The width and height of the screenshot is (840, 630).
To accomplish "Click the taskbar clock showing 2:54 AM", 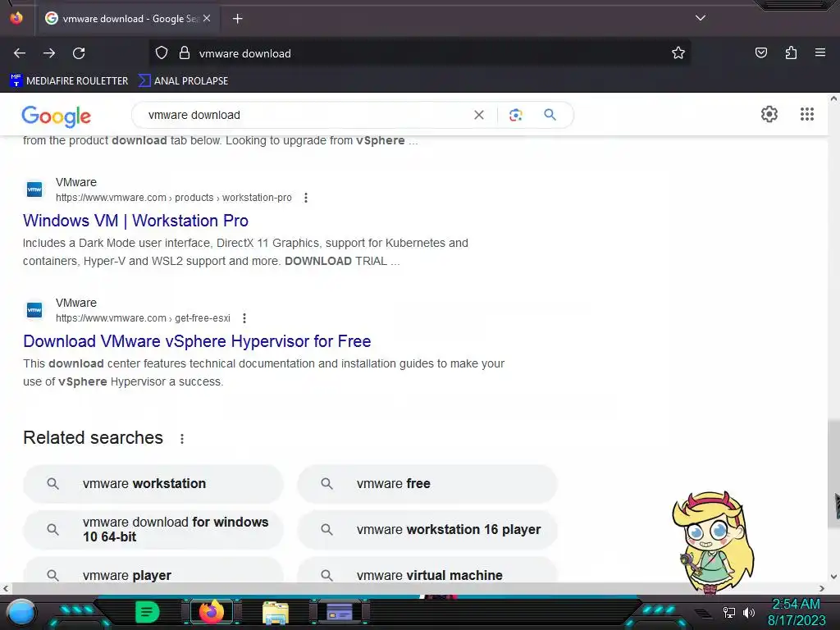I will 796,612.
